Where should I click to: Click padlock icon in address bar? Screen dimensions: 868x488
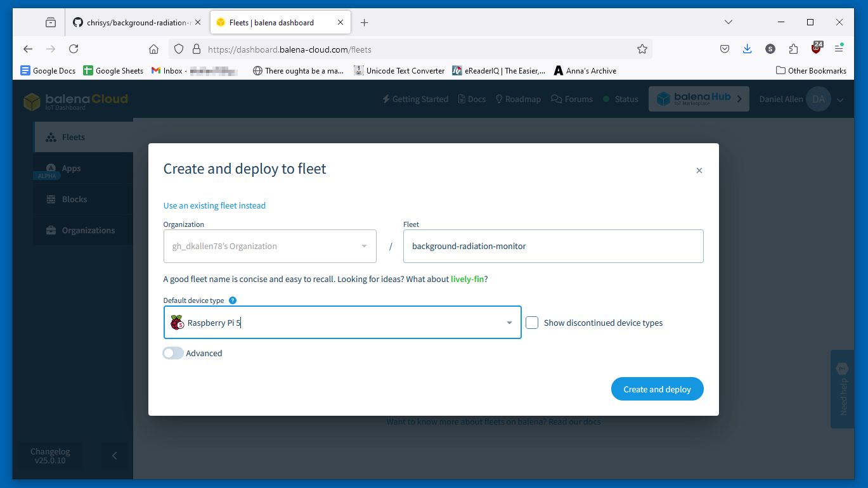click(x=196, y=49)
